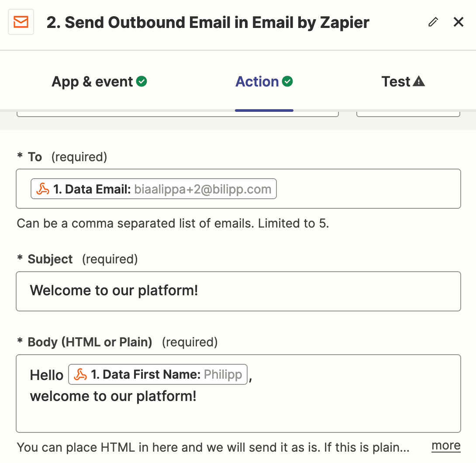Click green checkmark next to Action
The height and width of the screenshot is (463, 476).
[287, 82]
